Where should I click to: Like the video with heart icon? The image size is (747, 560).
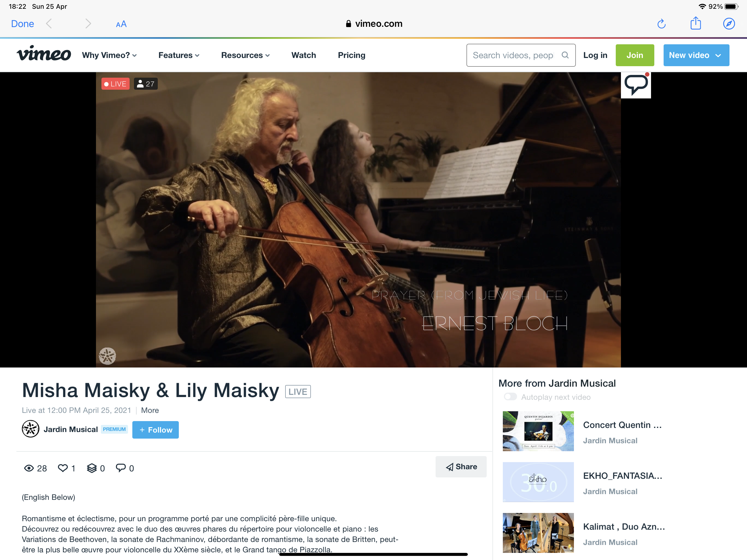(x=63, y=468)
